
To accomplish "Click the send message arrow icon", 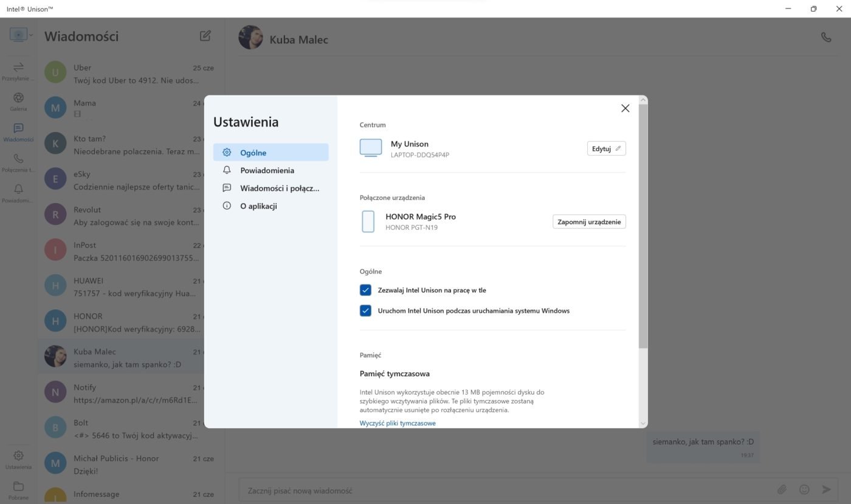I will point(827,489).
